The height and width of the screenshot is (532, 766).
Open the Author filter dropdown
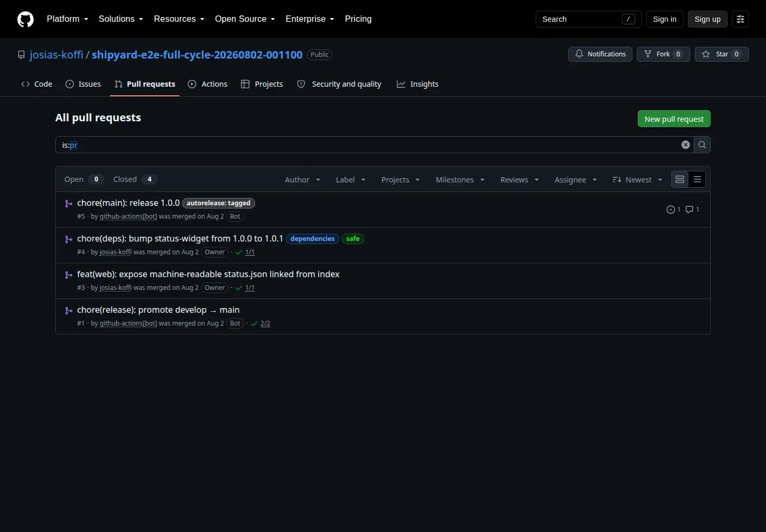[303, 180]
